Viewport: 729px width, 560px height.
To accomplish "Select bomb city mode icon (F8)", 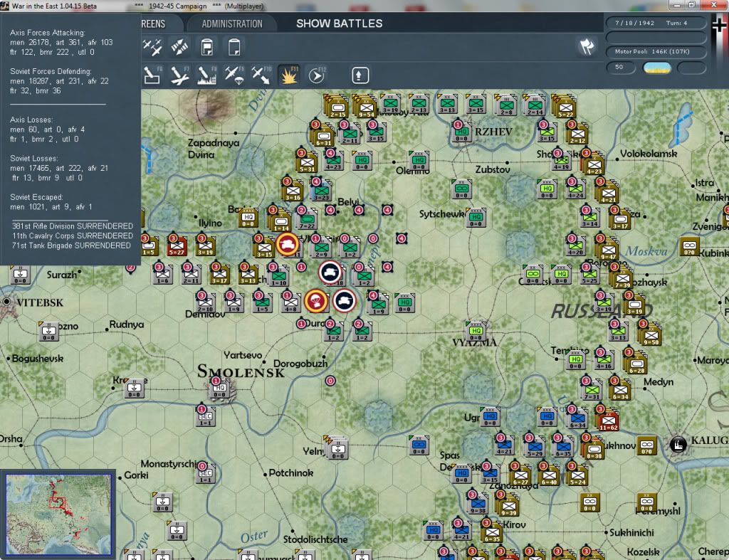I will [x=206, y=75].
